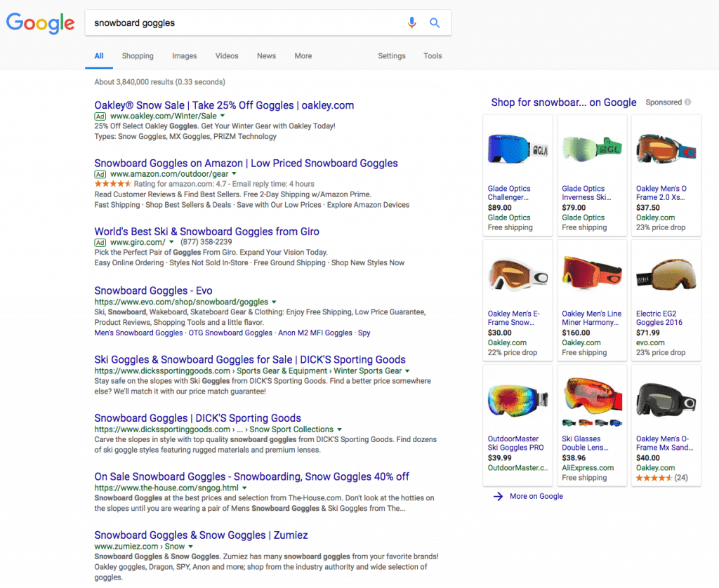The image size is (719, 588).
Task: Click the Shop for snowboar... on Google heading
Action: tap(564, 102)
